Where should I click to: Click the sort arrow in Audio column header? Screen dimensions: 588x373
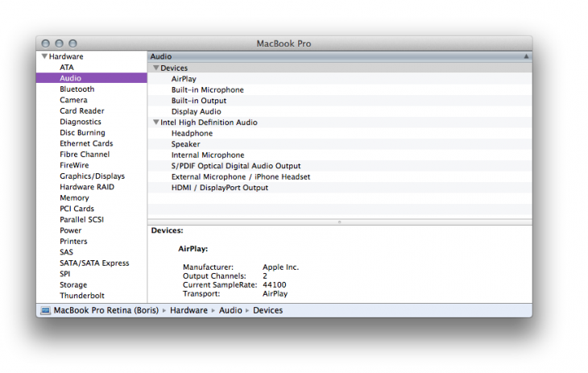tap(526, 56)
